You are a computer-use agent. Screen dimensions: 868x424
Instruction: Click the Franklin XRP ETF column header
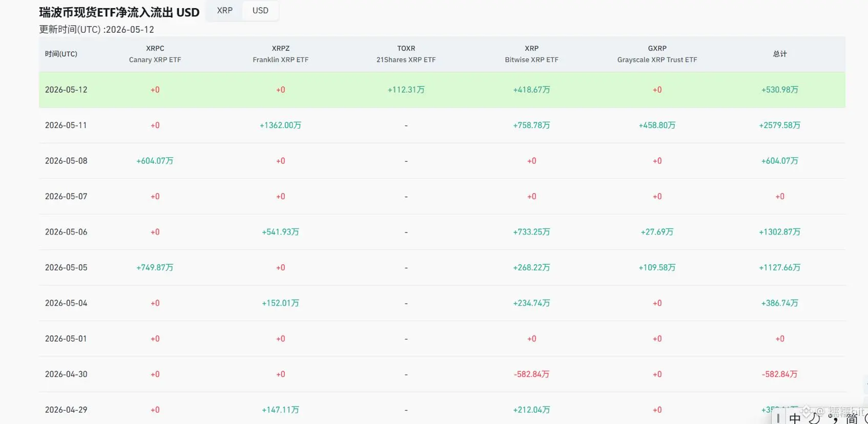(280, 54)
